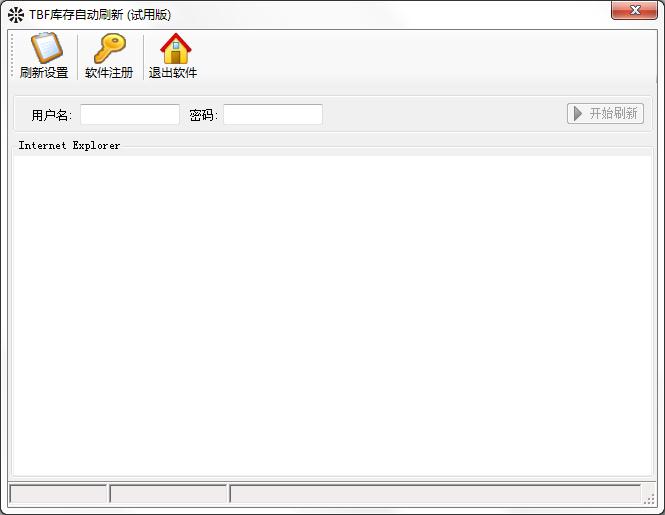
Task: Click the TBF库存自动刷新 (试用版) title text
Action: [100, 15]
